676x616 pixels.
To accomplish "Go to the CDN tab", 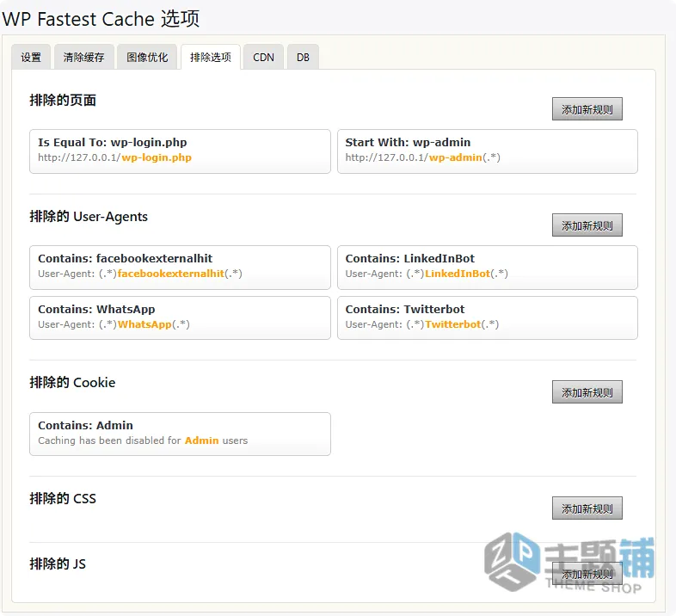I will coord(263,57).
